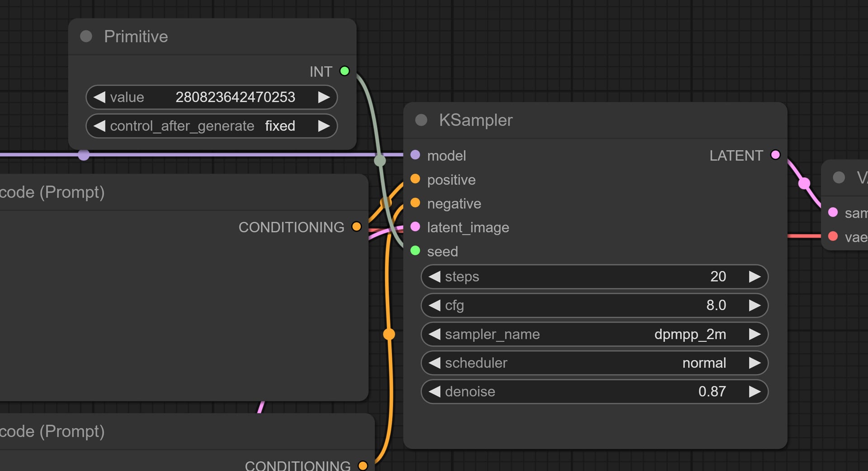868x471 pixels.
Task: Select previous control_after_generate option
Action: click(99, 126)
